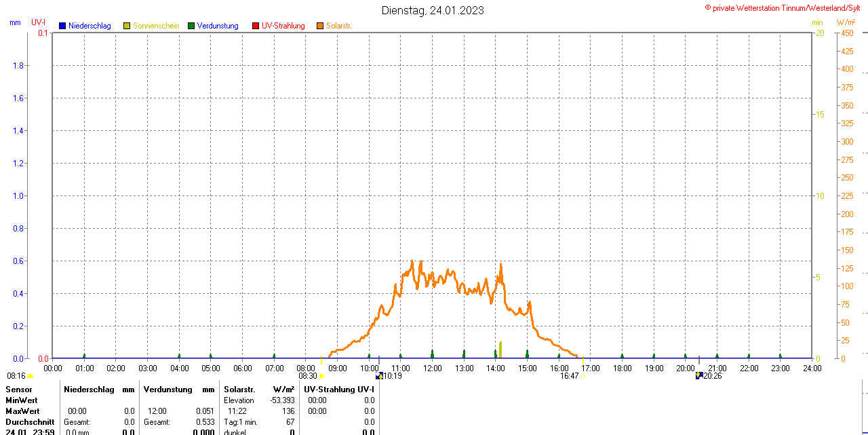
Task: Click the W/m² unit label above right axis
Action: point(846,22)
